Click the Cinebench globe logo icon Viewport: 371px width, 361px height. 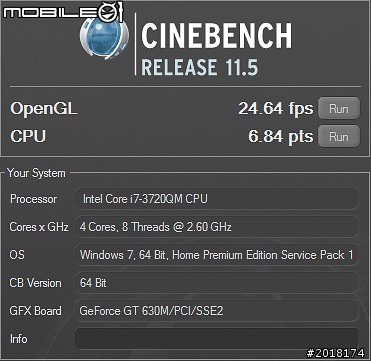104,36
